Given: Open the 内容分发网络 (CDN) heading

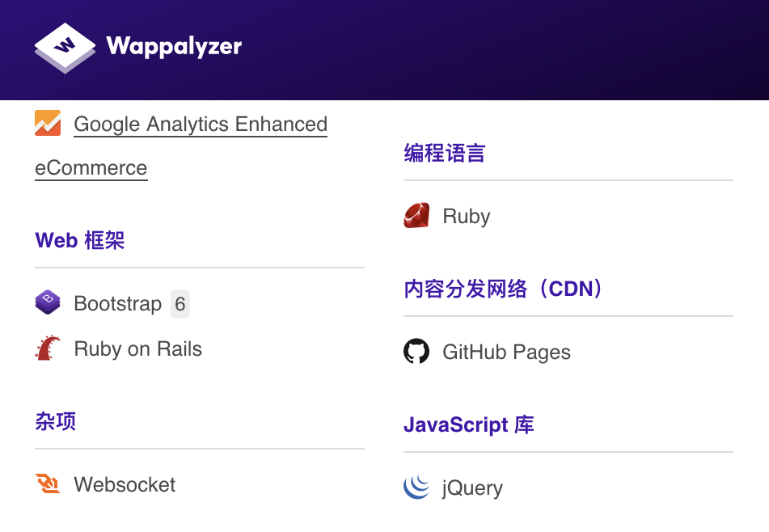Looking at the screenshot, I should tap(503, 289).
